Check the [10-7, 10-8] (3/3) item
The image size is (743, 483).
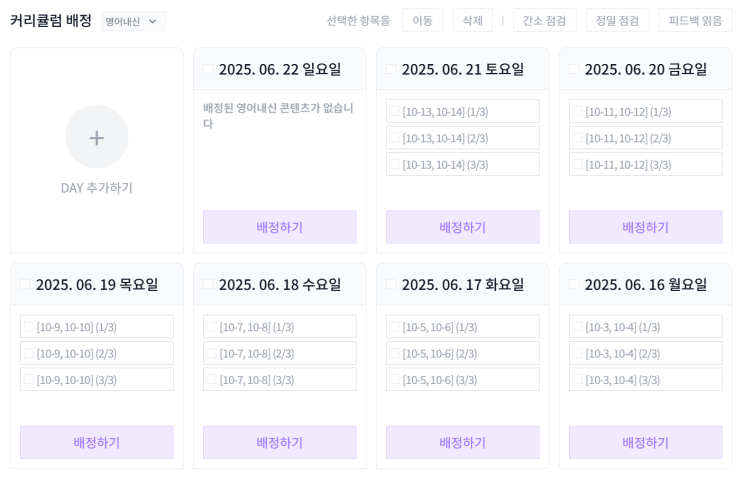[211, 380]
